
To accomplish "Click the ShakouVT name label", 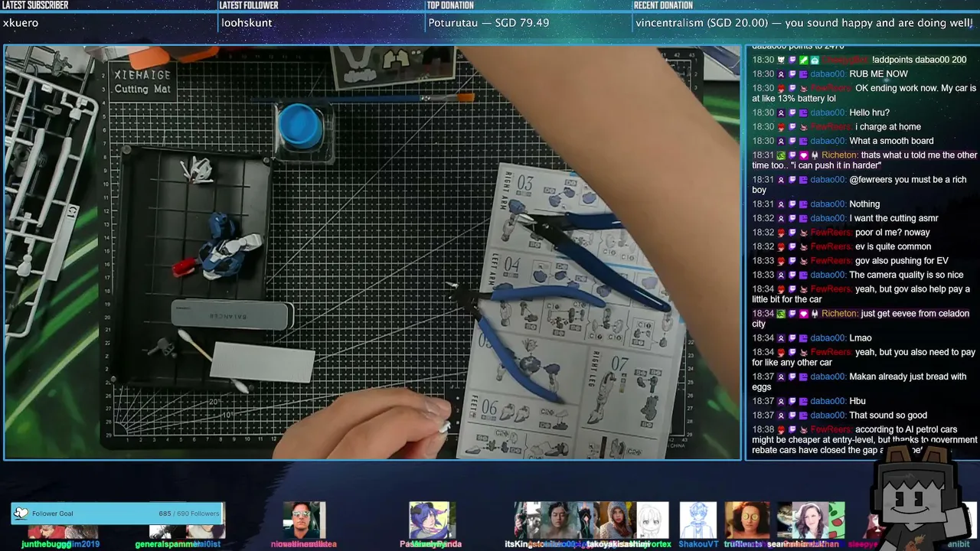I will point(698,544).
